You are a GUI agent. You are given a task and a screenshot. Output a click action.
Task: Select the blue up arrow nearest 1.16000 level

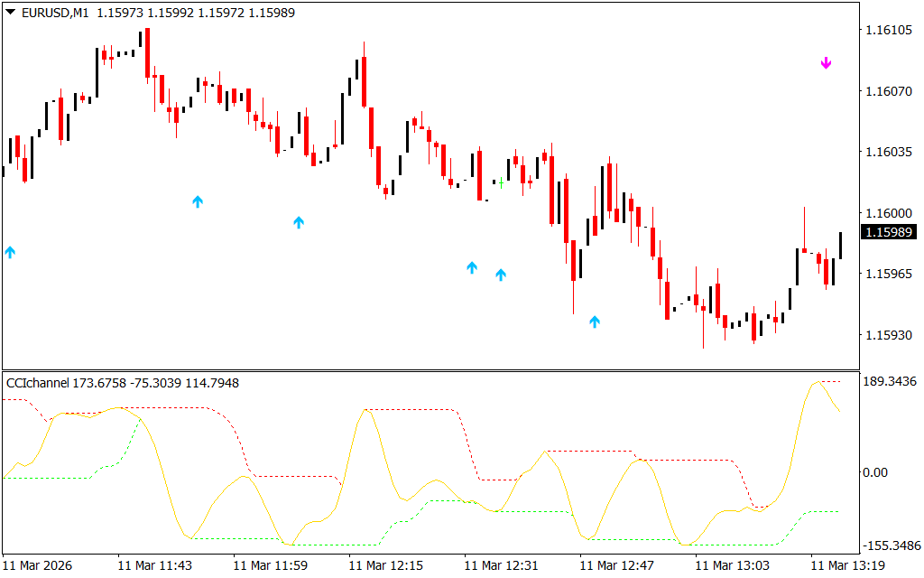point(299,222)
